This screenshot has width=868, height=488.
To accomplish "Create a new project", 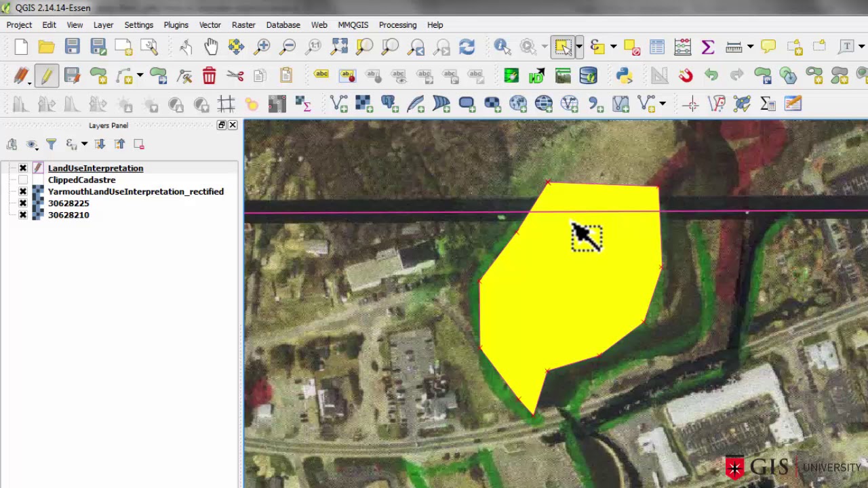I will (21, 47).
